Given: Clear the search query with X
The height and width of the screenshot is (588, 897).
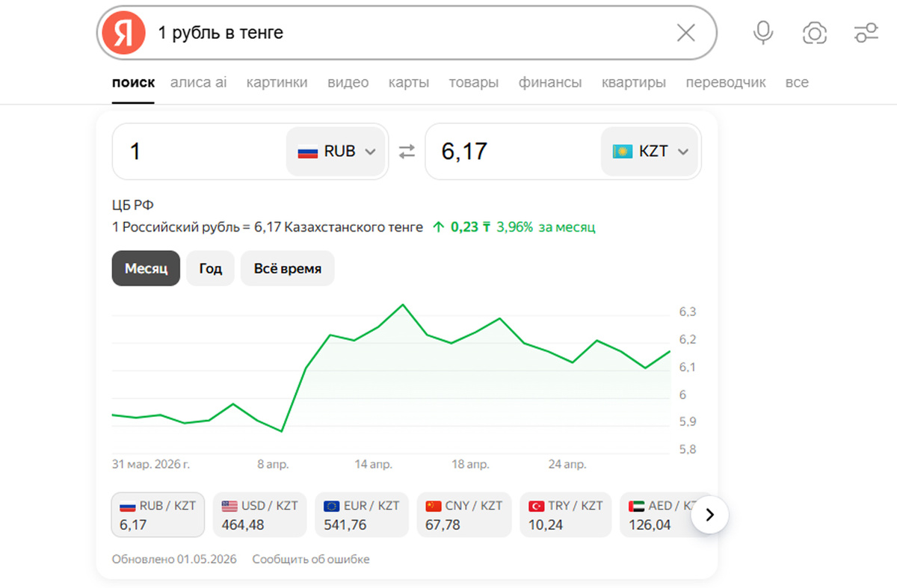Looking at the screenshot, I should click(685, 33).
